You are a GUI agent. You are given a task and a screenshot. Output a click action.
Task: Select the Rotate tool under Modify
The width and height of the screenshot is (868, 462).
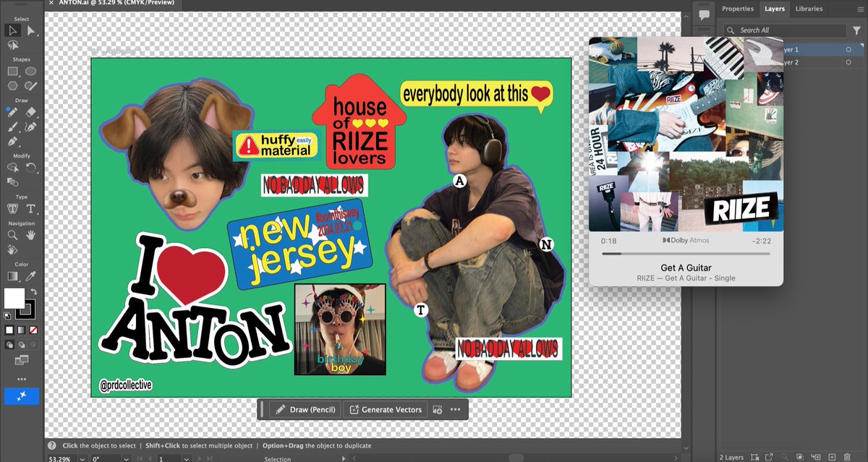pos(31,167)
